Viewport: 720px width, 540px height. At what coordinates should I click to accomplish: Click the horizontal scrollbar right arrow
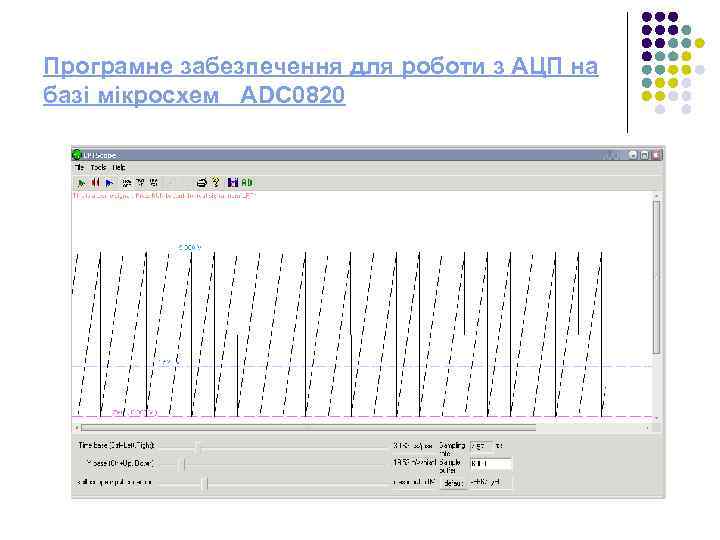tap(647, 428)
